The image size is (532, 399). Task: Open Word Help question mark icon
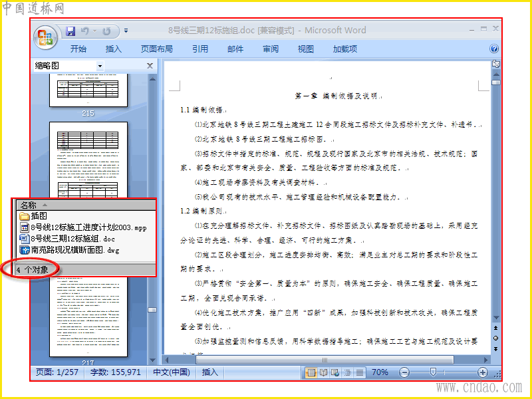point(494,49)
